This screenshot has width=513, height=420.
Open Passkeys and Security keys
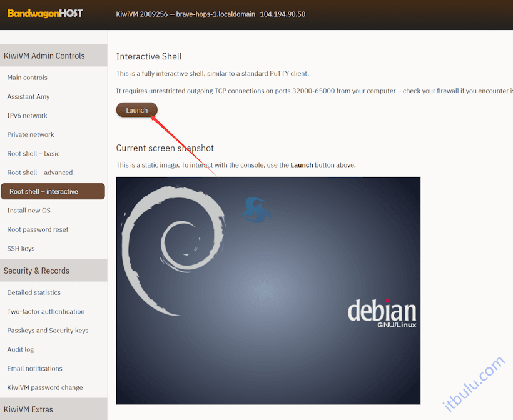48,330
